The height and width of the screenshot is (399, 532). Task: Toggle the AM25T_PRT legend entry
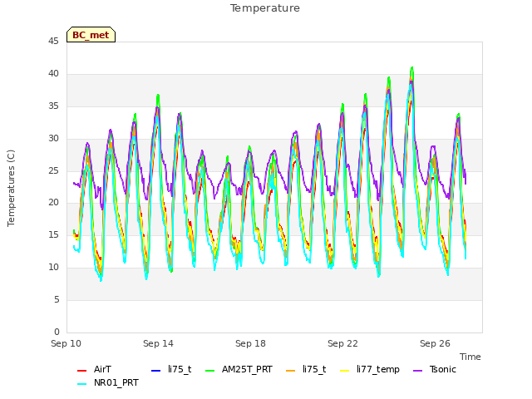239,369
